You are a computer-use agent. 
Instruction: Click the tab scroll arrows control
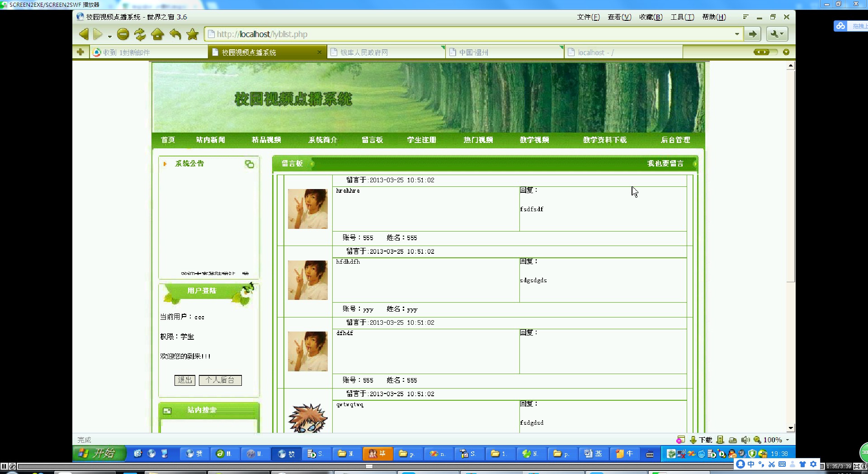(762, 52)
